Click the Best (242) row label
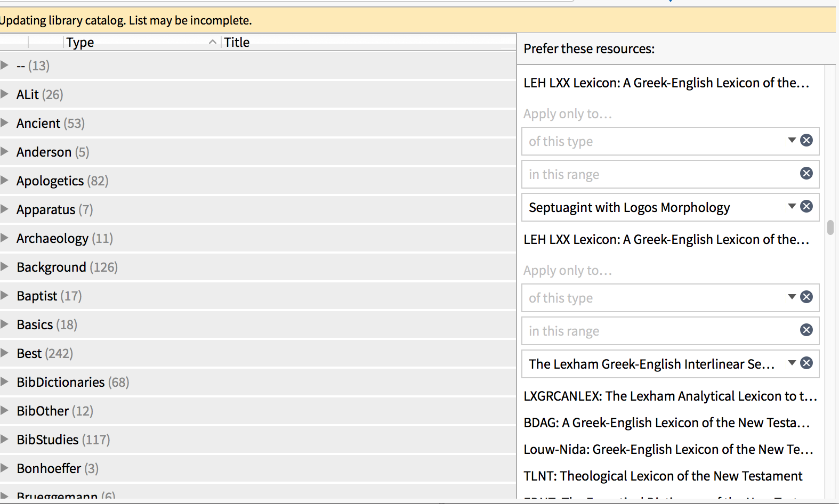 (x=45, y=353)
